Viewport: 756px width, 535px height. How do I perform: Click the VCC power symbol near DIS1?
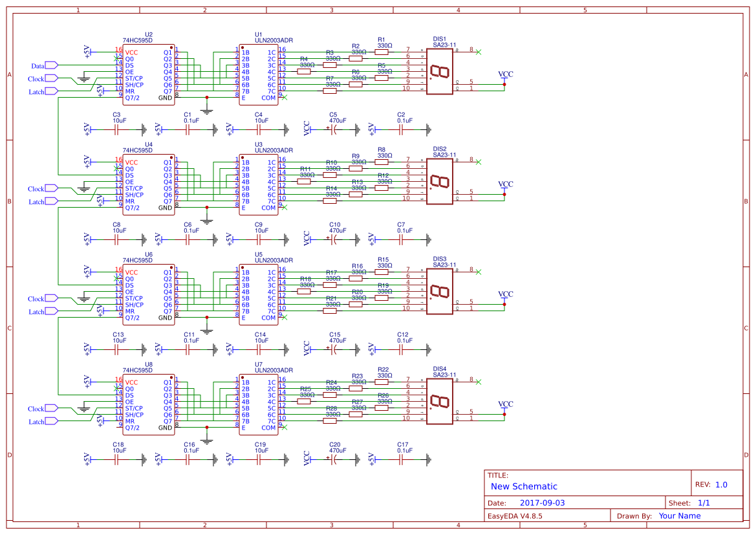tap(504, 77)
